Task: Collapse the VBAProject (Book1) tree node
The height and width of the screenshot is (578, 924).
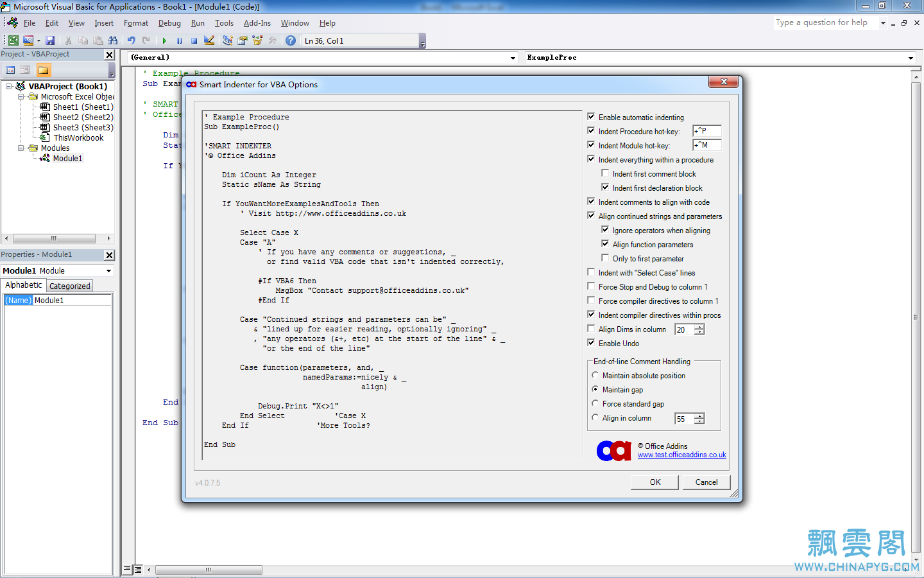Action: (x=8, y=86)
